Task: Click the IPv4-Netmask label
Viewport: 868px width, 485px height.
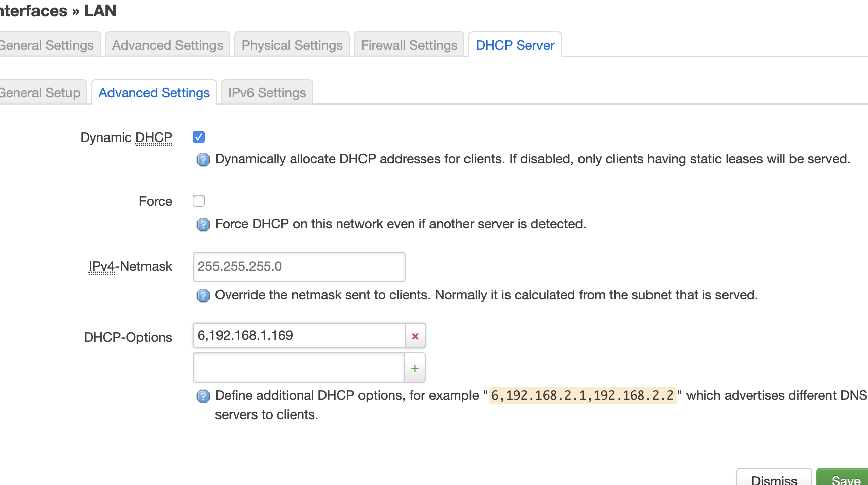Action: pos(130,266)
